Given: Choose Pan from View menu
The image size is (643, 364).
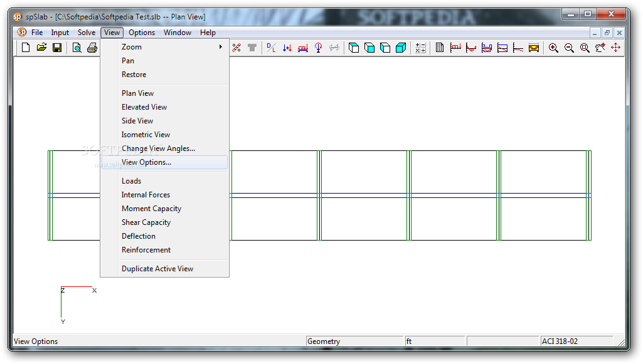Looking at the screenshot, I should coord(164,61).
